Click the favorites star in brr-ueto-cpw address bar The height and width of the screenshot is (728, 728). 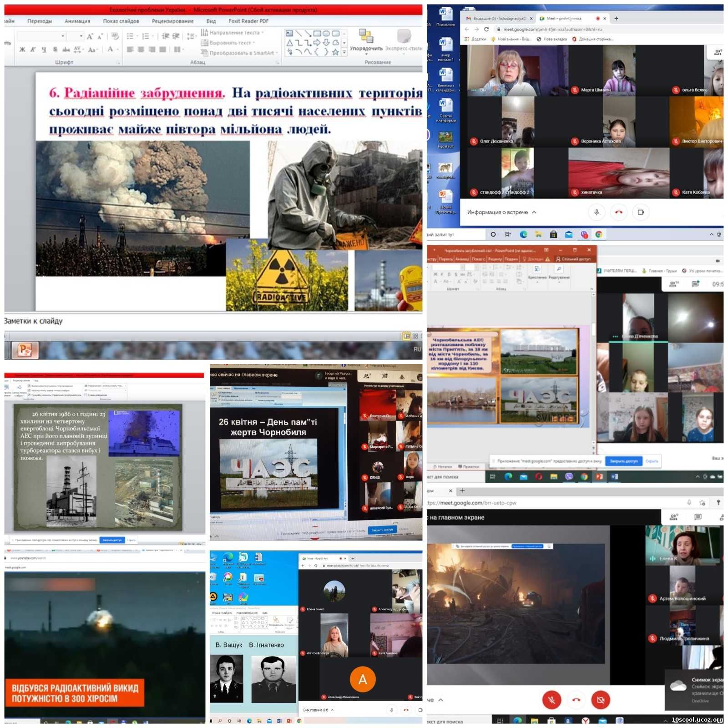(x=703, y=502)
